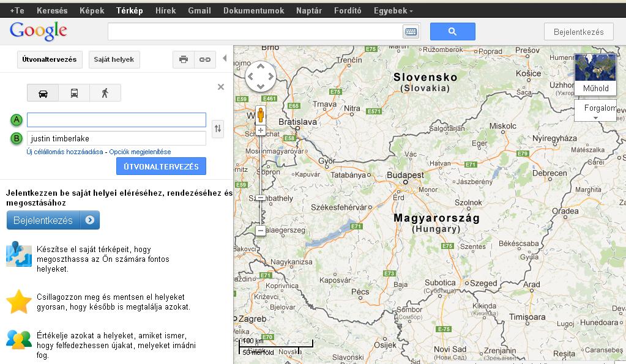Click the blue ÚTVONALTERVEZÉS button
Image resolution: width=626 pixels, height=364 pixels.
[161, 166]
